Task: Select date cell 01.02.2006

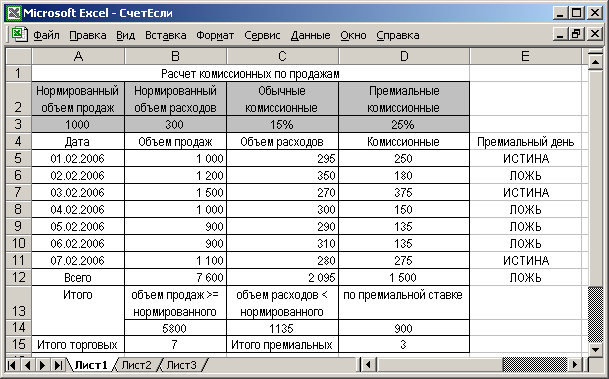Action: click(78, 158)
